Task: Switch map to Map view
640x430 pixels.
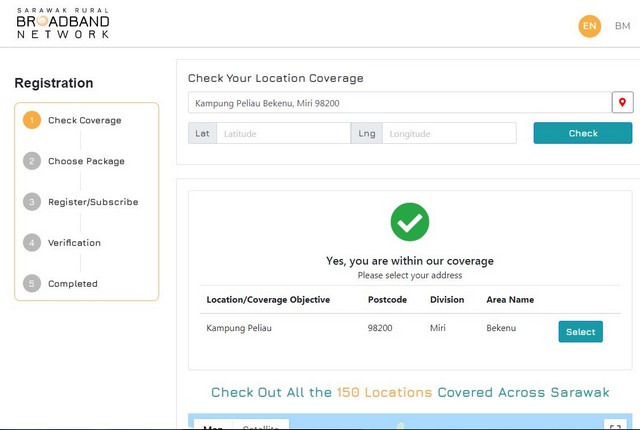Action: 213,426
